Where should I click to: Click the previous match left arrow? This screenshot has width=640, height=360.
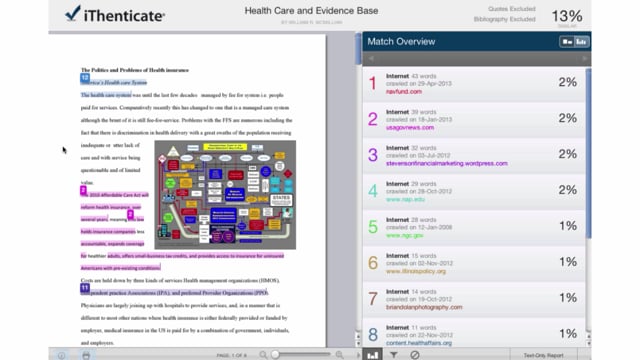point(371,59)
